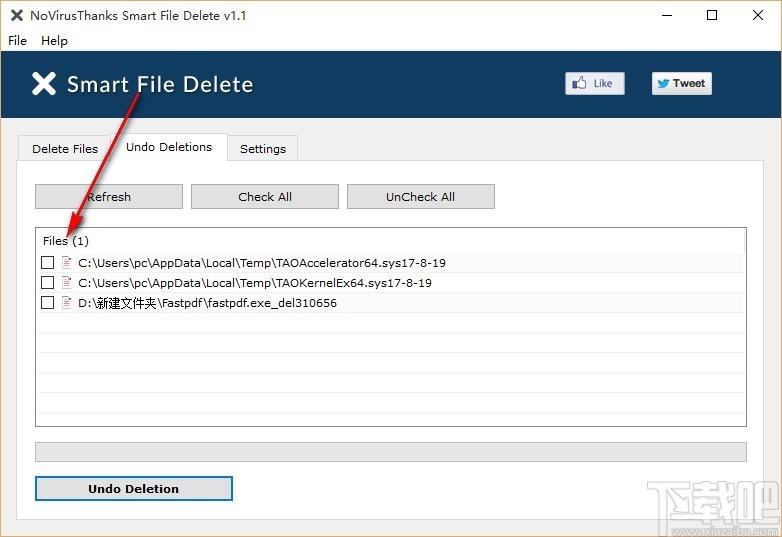The width and height of the screenshot is (782, 537).
Task: Minimize the Smart File Delete window
Action: pos(667,15)
